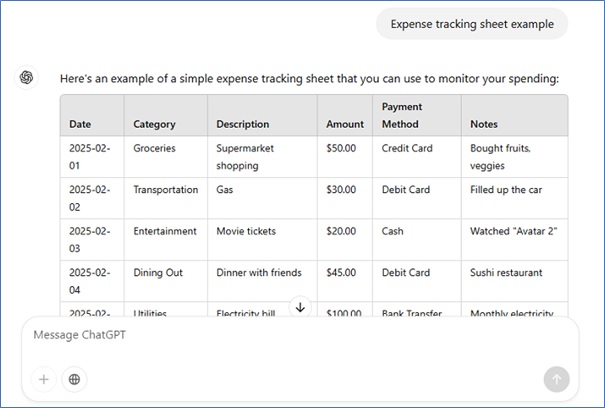The width and height of the screenshot is (605, 408).
Task: Focus the Message ChatGPT input field
Action: click(290, 335)
